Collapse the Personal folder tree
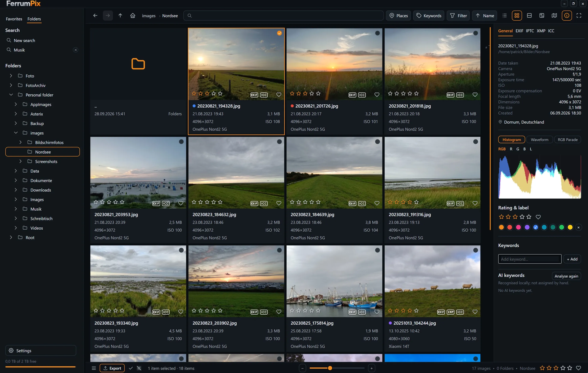This screenshot has width=588, height=373. [x=11, y=95]
